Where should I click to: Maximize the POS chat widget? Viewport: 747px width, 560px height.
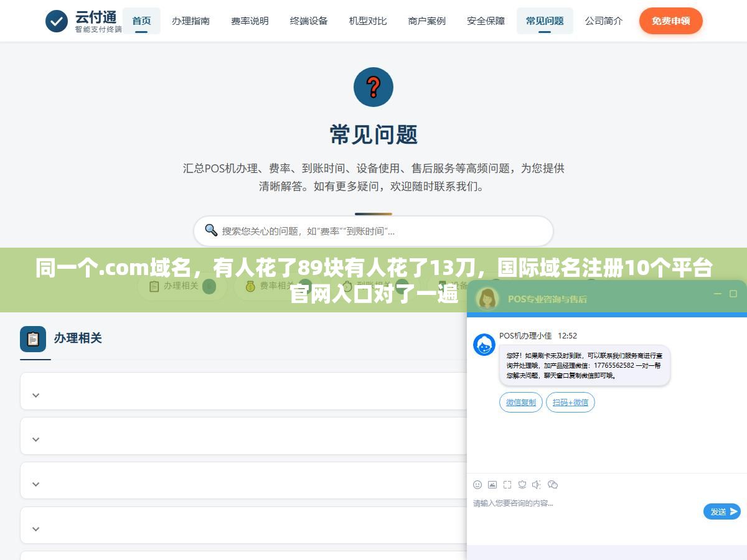click(733, 294)
